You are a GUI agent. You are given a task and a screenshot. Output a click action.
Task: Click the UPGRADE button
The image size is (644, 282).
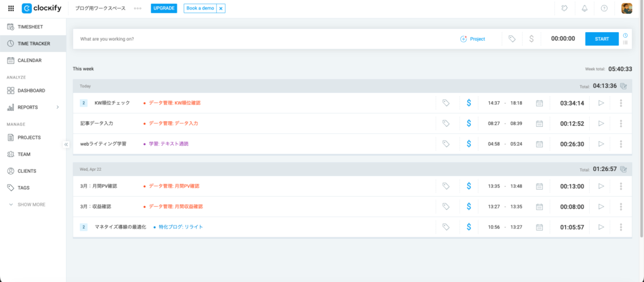pos(164,8)
